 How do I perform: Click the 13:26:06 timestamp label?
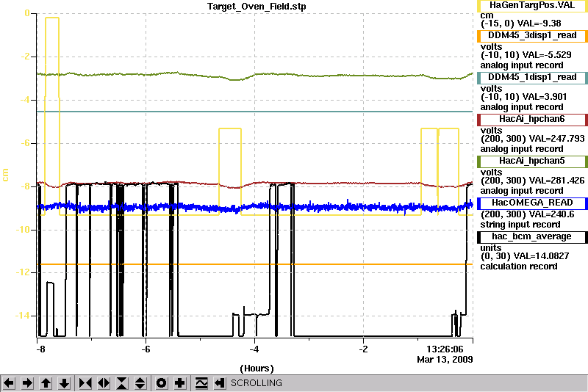pyautogui.click(x=445, y=349)
